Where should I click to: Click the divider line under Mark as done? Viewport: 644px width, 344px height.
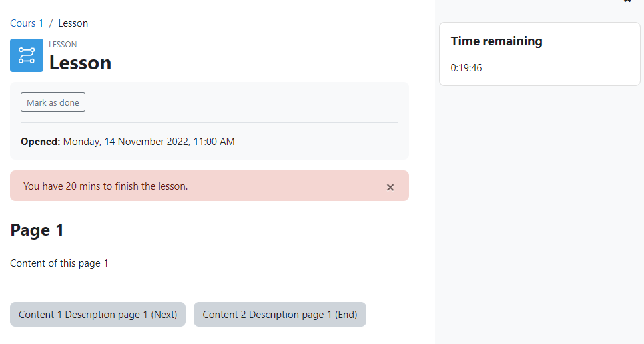click(210, 122)
